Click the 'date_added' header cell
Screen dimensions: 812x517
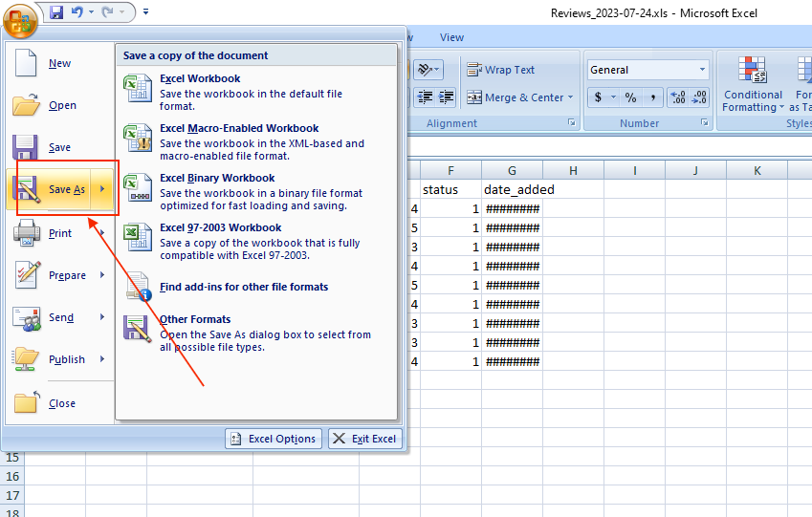[x=512, y=189]
